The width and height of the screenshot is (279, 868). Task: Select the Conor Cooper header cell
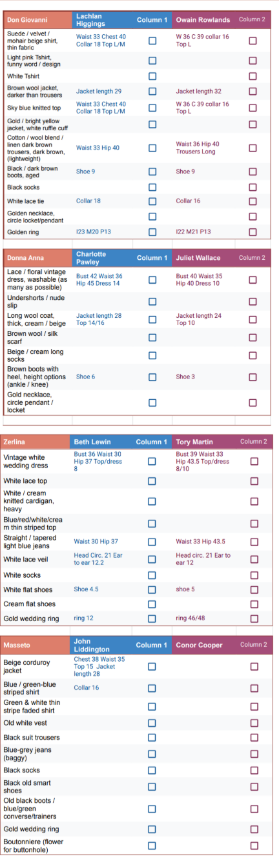coord(203,645)
